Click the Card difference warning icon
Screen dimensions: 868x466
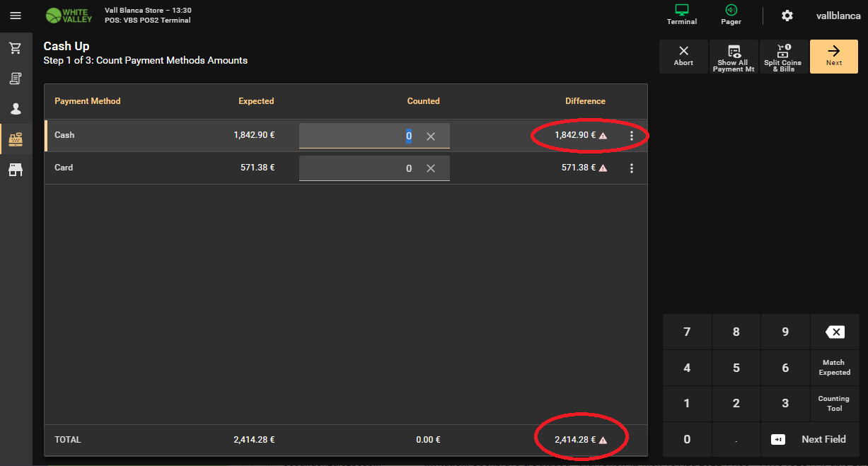pos(603,168)
